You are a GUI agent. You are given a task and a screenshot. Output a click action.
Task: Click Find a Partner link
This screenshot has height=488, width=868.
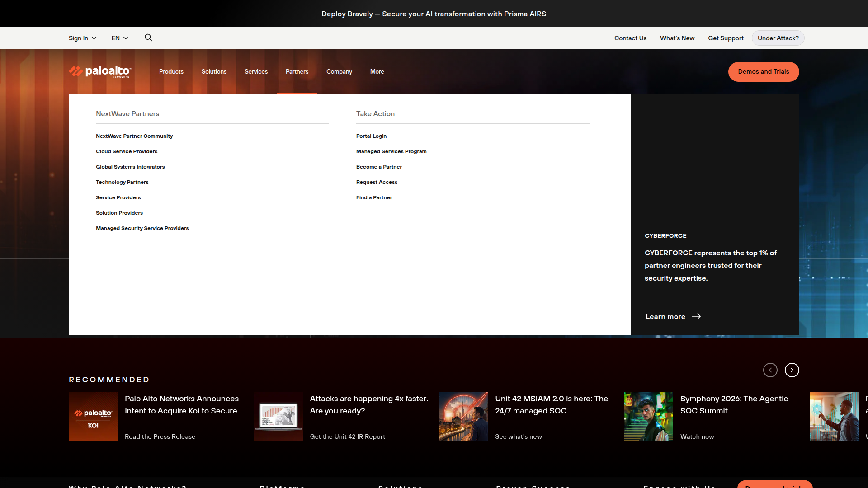coord(374,197)
